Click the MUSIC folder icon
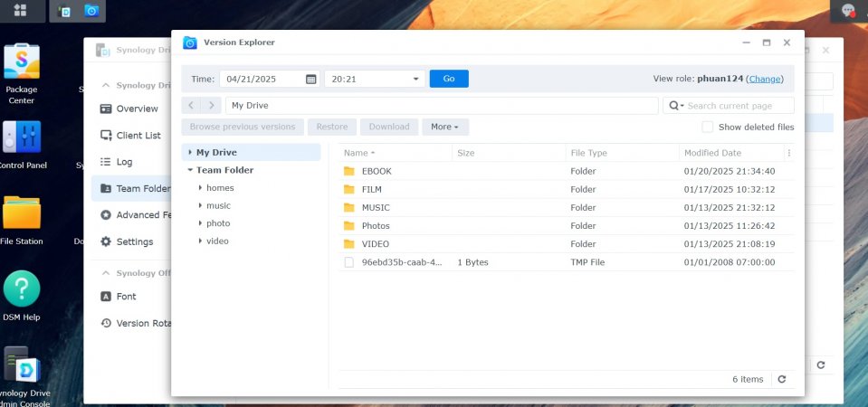Viewport: 868px width, 407px height. pyautogui.click(x=348, y=208)
